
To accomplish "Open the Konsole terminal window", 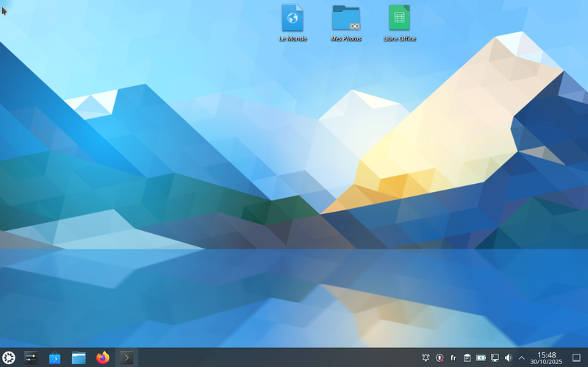I will [126, 357].
